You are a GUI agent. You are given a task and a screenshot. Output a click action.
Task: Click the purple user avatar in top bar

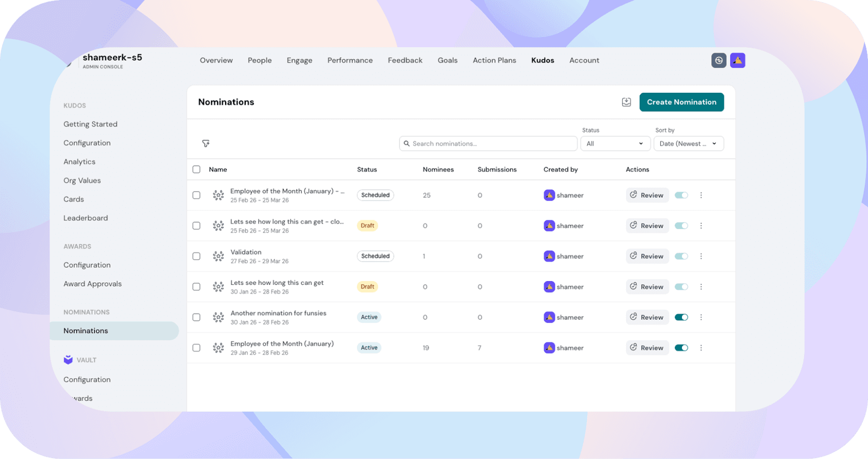point(737,60)
